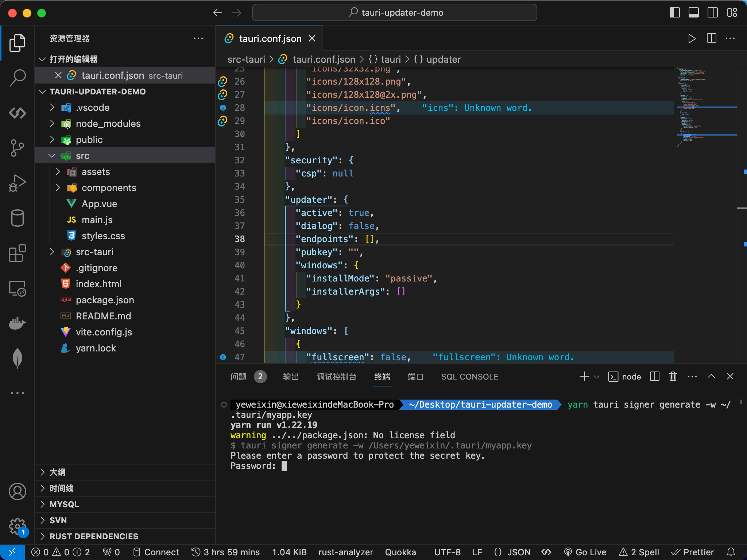Collapse the open editors section
Viewport: 747px width, 560px height.
[x=42, y=59]
